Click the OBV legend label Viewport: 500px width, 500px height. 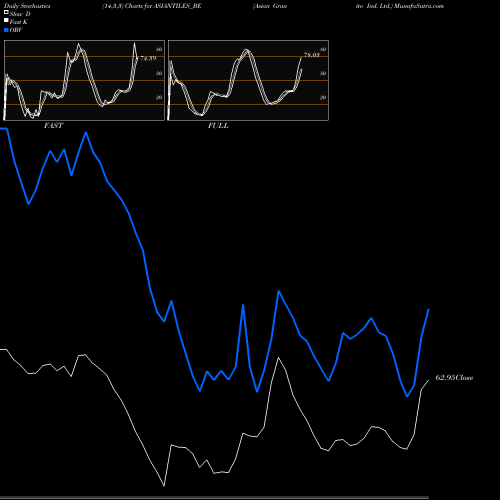click(x=16, y=30)
